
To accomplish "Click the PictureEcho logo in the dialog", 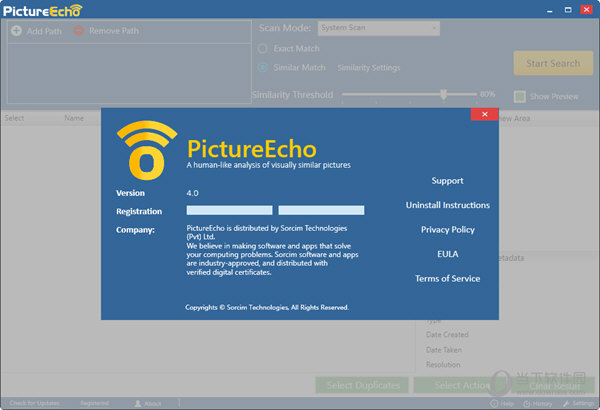I will coord(147,150).
